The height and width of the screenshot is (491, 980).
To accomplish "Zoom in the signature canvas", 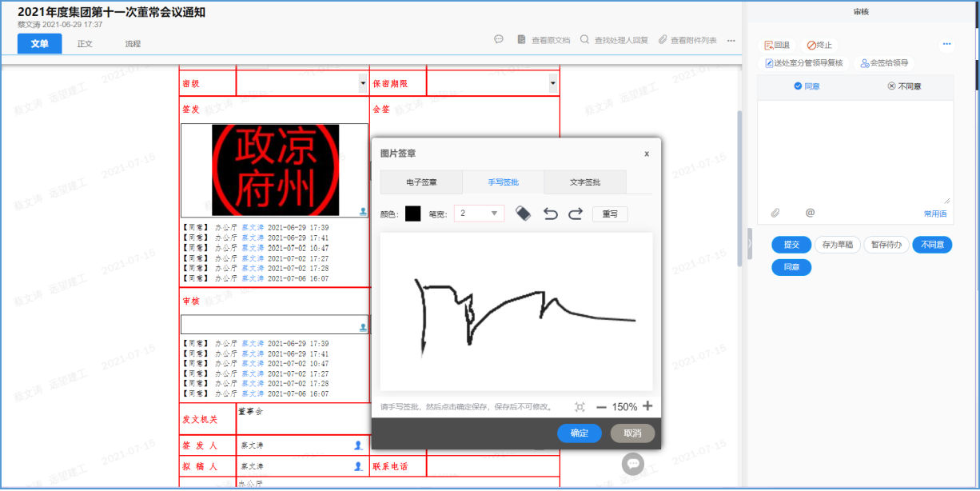I will [x=647, y=406].
